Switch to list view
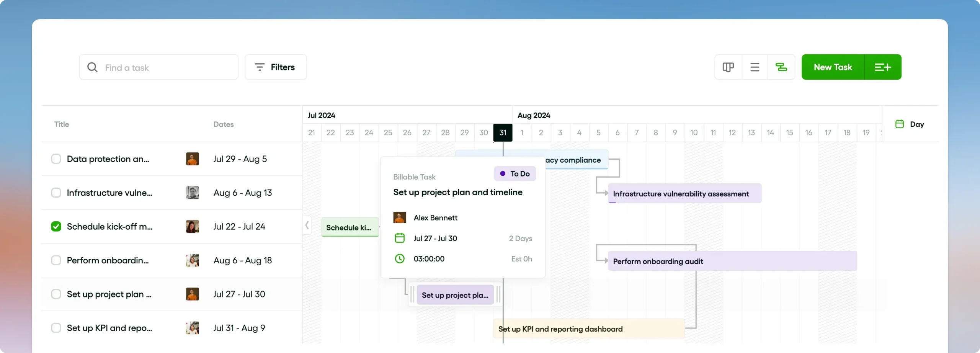This screenshot has width=980, height=353. pyautogui.click(x=755, y=67)
